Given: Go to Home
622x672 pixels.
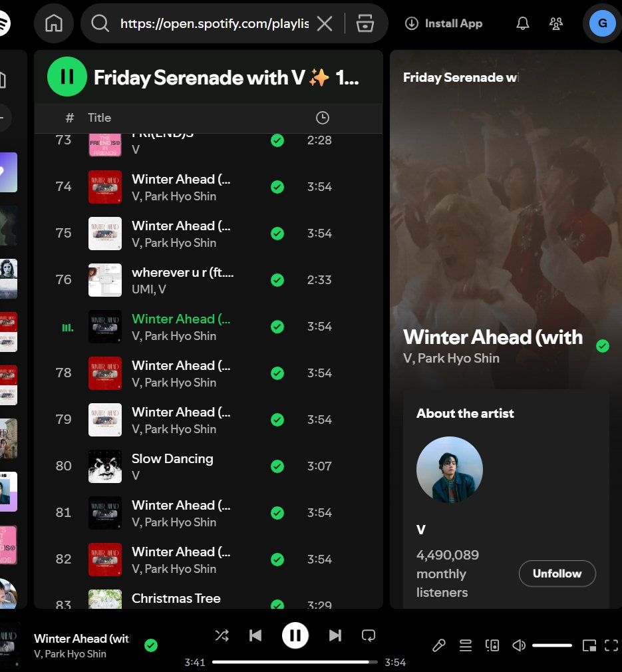Looking at the screenshot, I should (x=53, y=23).
